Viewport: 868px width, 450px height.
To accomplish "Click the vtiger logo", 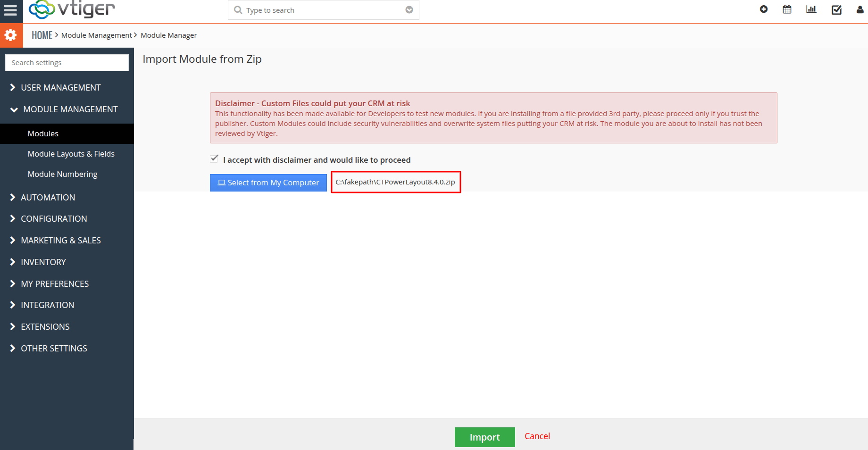I will pos(72,9).
